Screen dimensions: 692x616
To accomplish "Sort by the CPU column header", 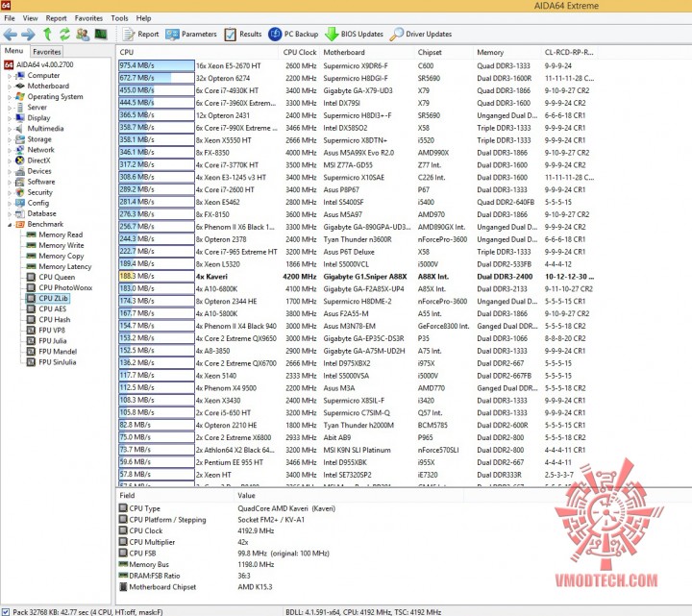I will point(197,52).
